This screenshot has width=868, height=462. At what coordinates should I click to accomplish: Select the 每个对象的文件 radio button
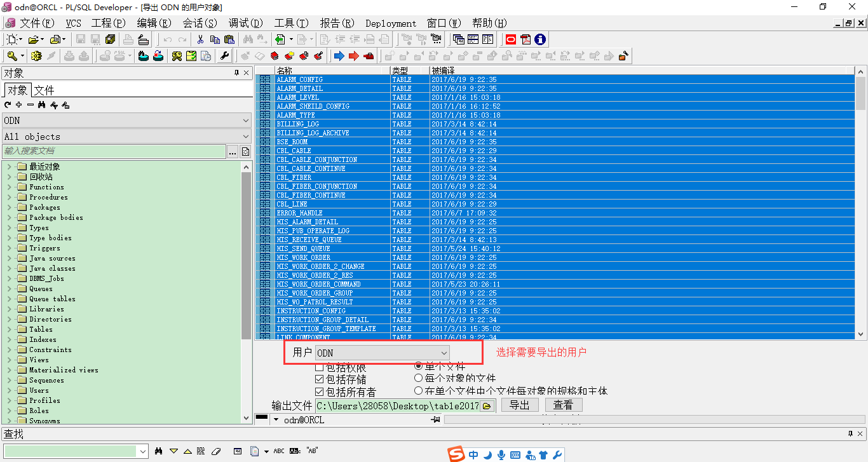pos(419,378)
